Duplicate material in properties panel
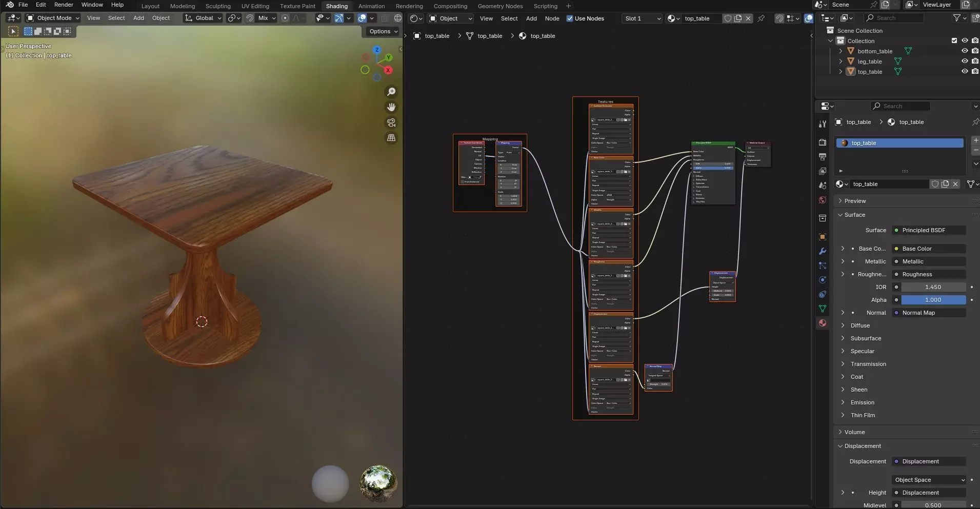Image resolution: width=980 pixels, height=509 pixels. pos(945,184)
